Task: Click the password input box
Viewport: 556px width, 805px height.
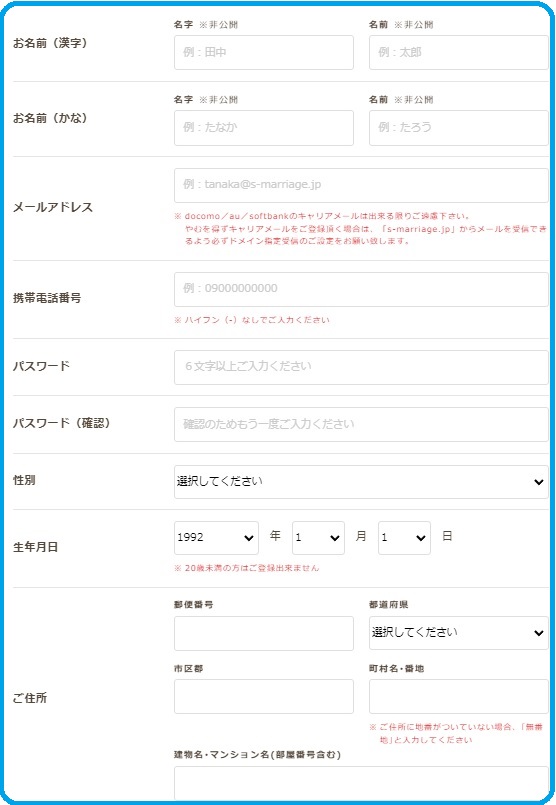Action: [x=361, y=367]
